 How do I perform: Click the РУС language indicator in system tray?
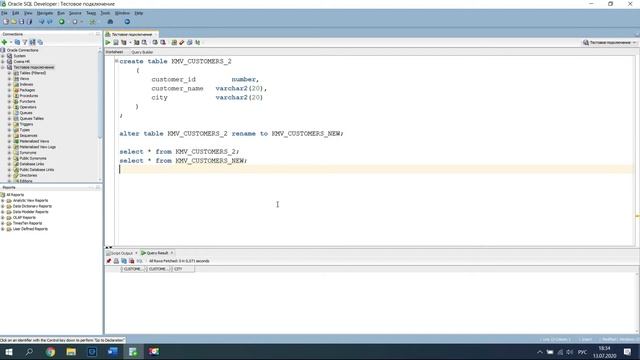point(583,352)
